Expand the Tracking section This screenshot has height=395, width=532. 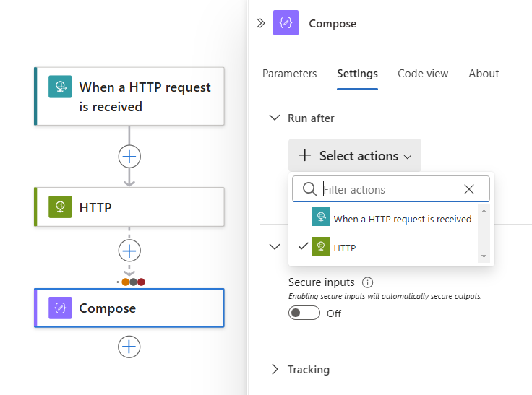tap(275, 369)
